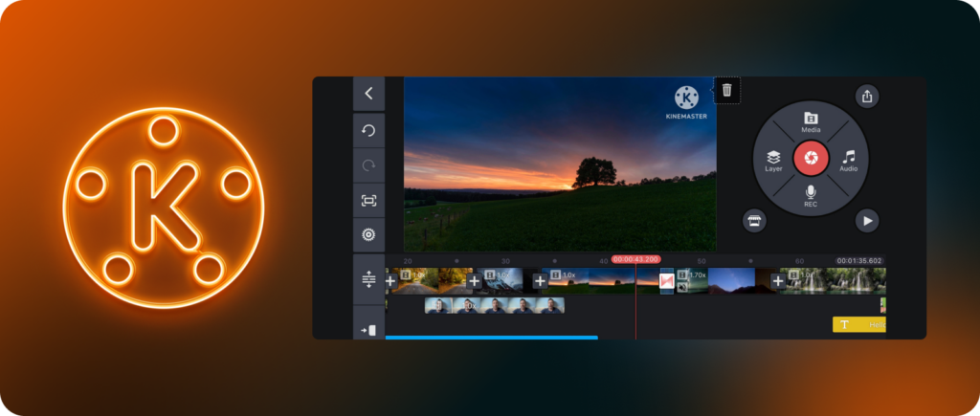Screen dimensions: 980x416
Task: Tap the back arrow button
Action: pyautogui.click(x=368, y=94)
